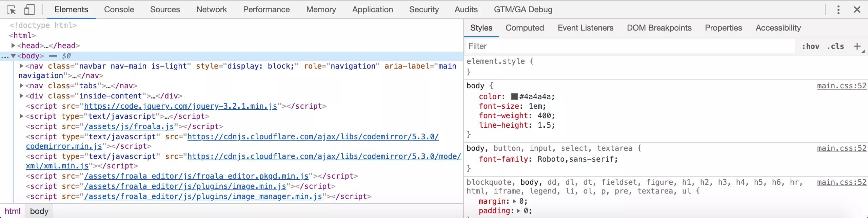
Task: Add new style rule plus icon
Action: click(857, 46)
